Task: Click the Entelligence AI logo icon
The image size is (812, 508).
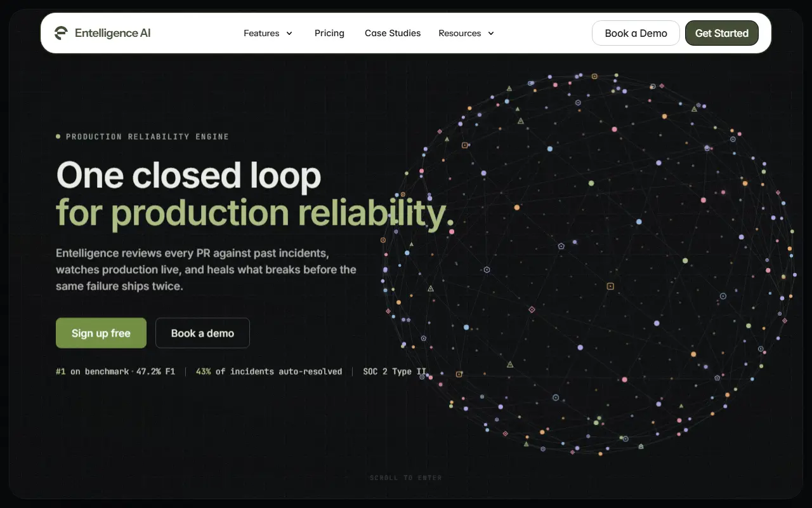Action: click(x=61, y=33)
